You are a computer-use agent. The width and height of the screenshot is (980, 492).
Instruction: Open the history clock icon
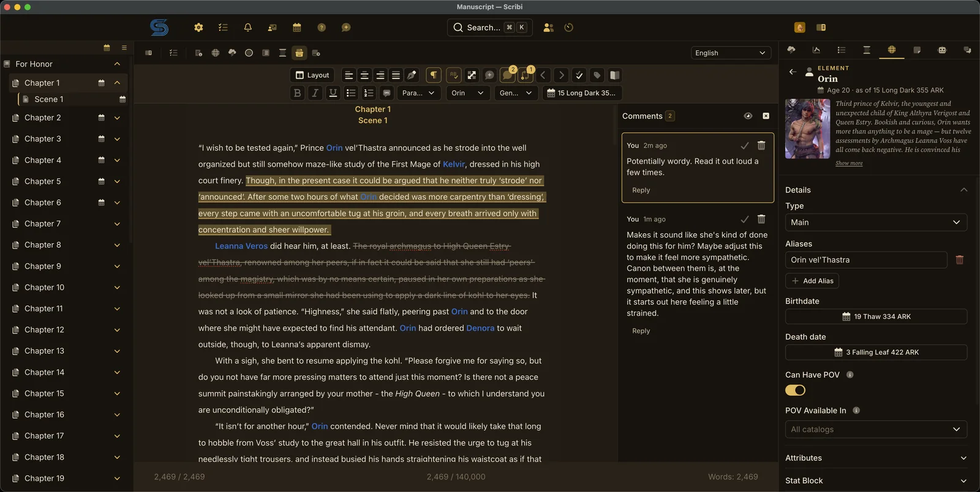pyautogui.click(x=568, y=28)
